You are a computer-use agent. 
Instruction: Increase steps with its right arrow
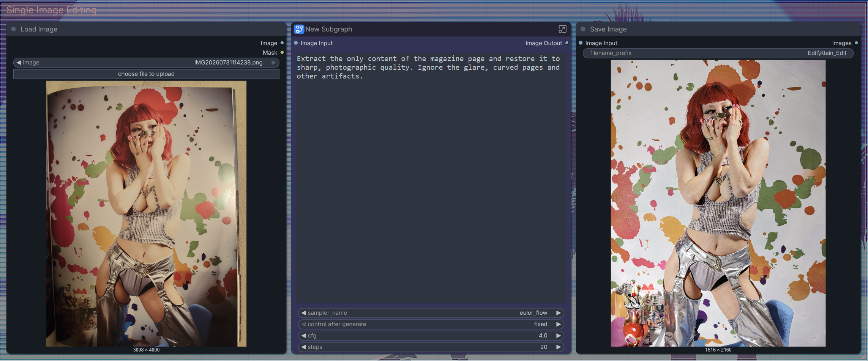559,347
